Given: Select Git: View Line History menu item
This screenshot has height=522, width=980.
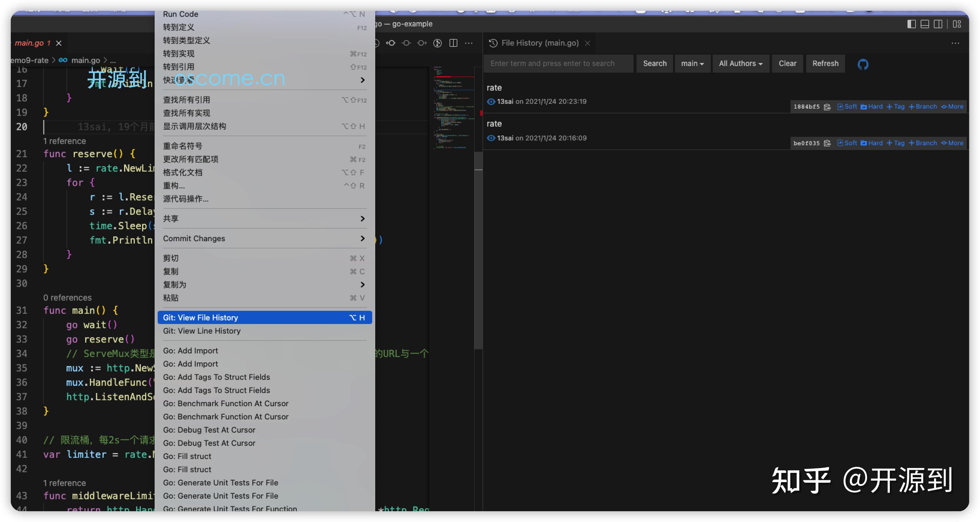Looking at the screenshot, I should [x=201, y=331].
